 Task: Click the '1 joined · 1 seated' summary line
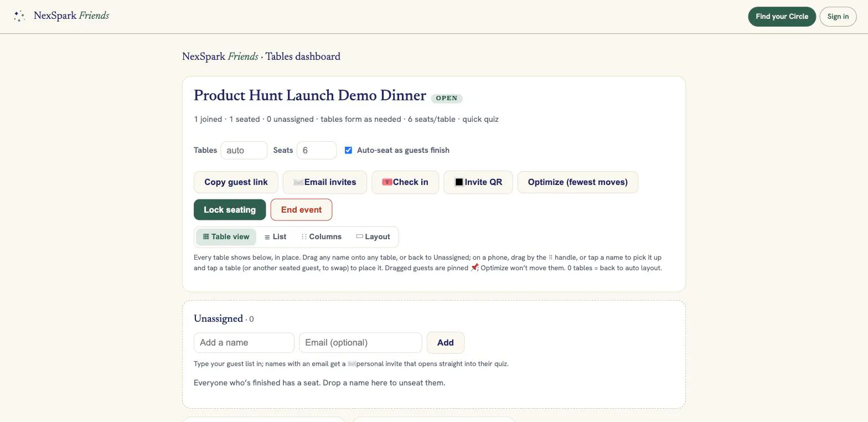click(346, 119)
